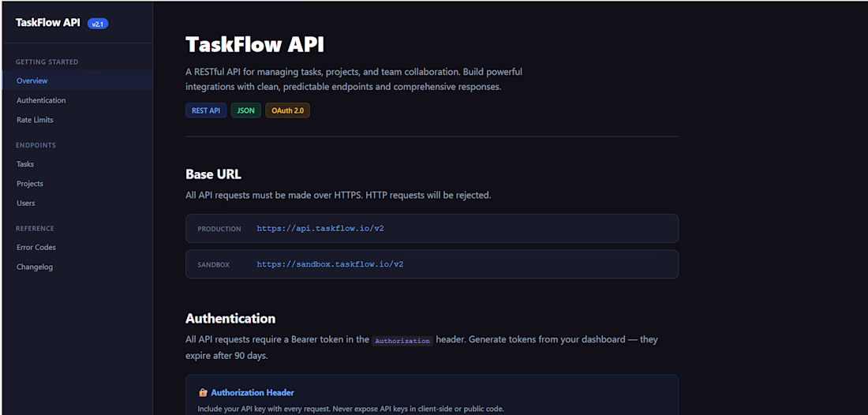This screenshot has width=868, height=415.
Task: Click the production API URL
Action: click(x=320, y=229)
